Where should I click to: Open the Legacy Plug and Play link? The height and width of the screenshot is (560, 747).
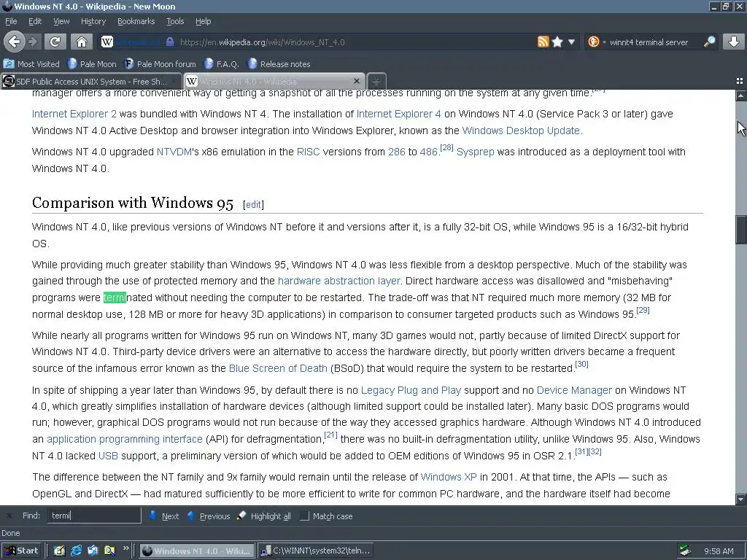point(411,391)
